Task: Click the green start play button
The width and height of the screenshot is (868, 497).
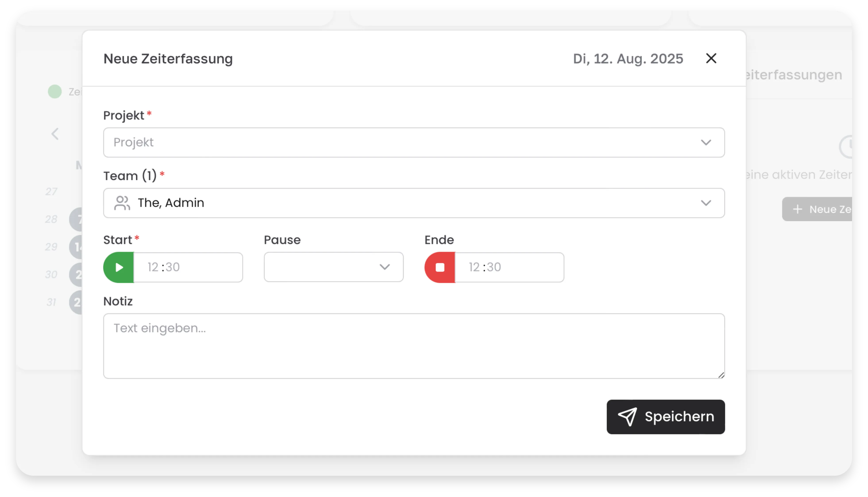Action: pyautogui.click(x=119, y=267)
